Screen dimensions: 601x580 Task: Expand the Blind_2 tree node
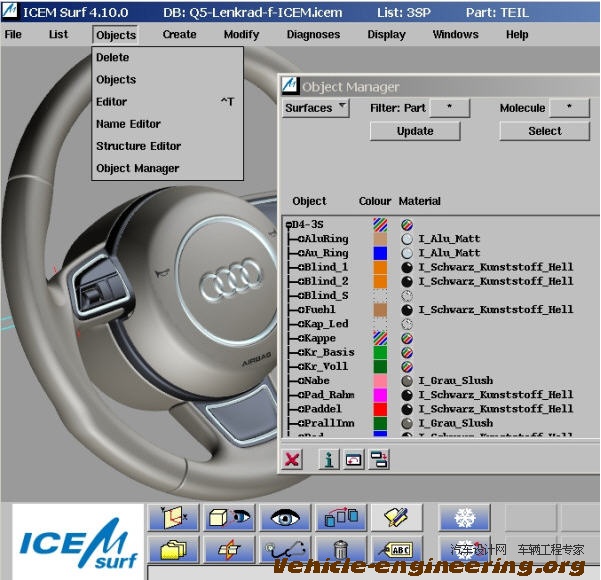click(x=301, y=281)
